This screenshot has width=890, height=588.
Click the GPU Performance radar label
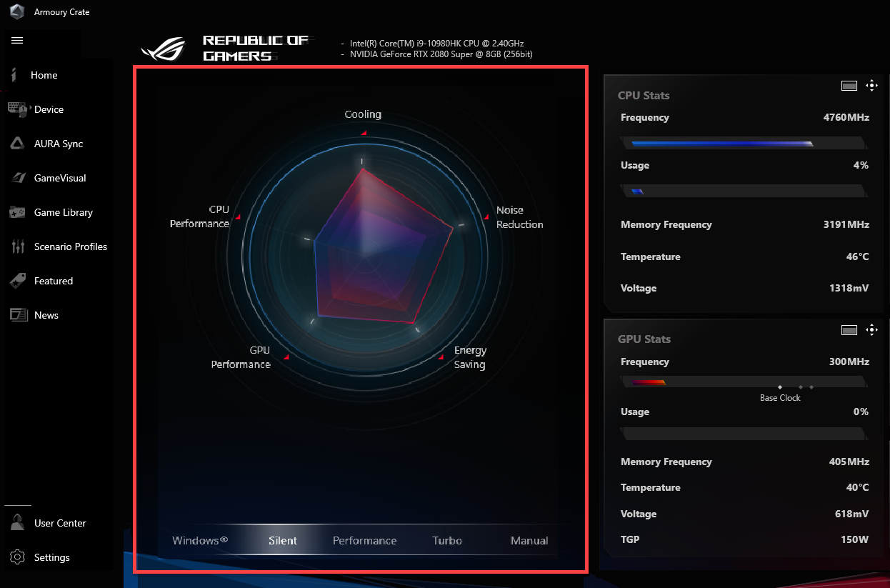click(241, 357)
